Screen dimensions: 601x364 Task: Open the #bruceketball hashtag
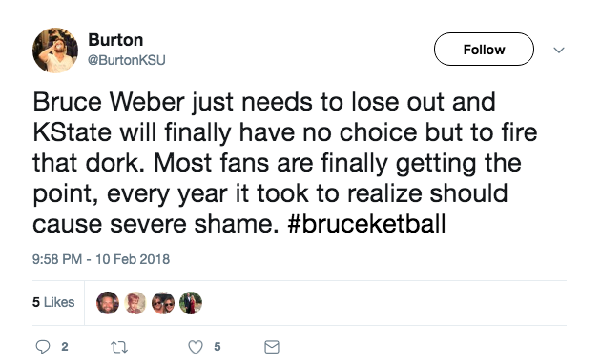[367, 224]
